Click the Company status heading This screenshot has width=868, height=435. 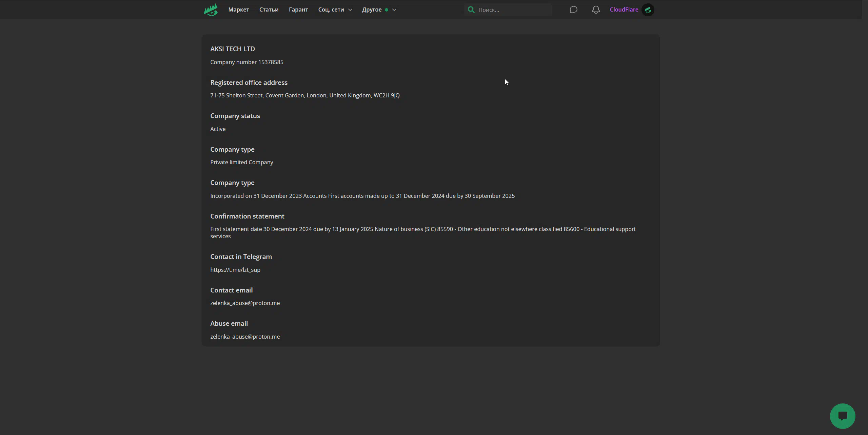pos(235,116)
